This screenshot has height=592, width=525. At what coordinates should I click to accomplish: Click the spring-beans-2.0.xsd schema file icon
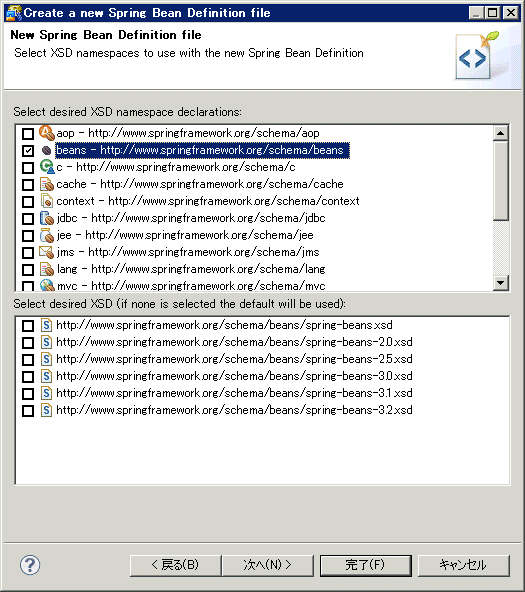point(46,342)
